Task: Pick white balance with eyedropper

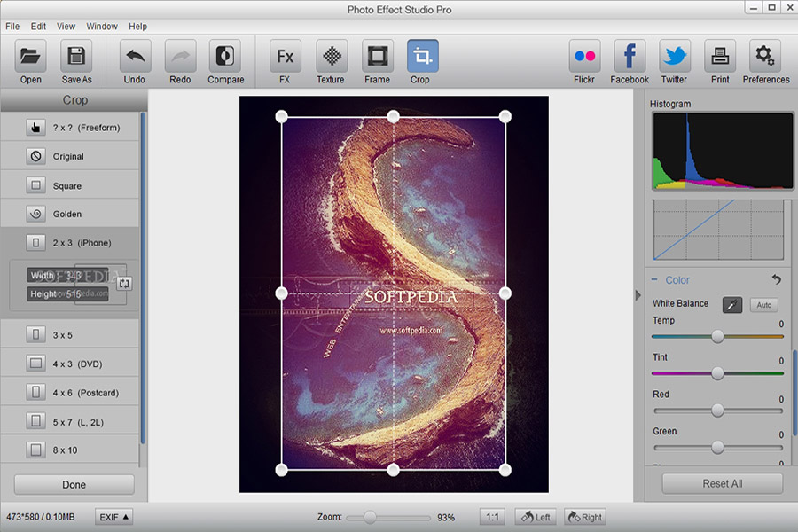Action: coord(732,305)
